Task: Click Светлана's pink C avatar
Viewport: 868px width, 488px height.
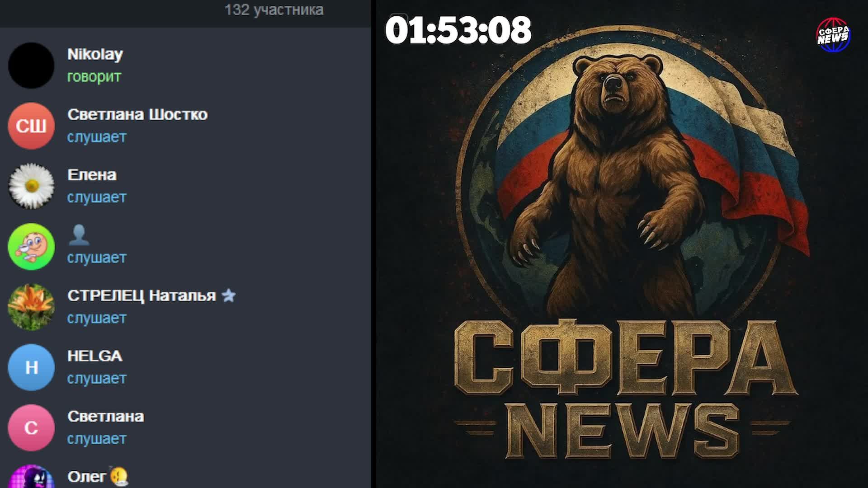Action: point(31,427)
